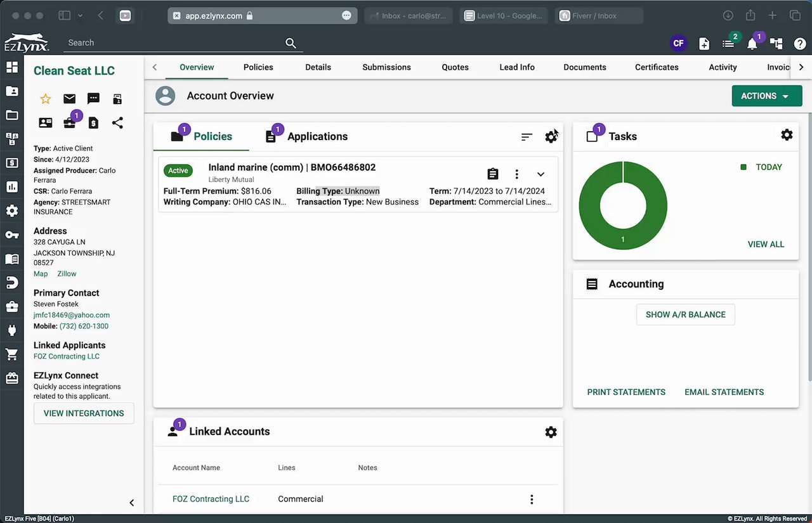Screen dimensions: 812x523
Task: Switch to the Activity tab
Action: click(723, 67)
